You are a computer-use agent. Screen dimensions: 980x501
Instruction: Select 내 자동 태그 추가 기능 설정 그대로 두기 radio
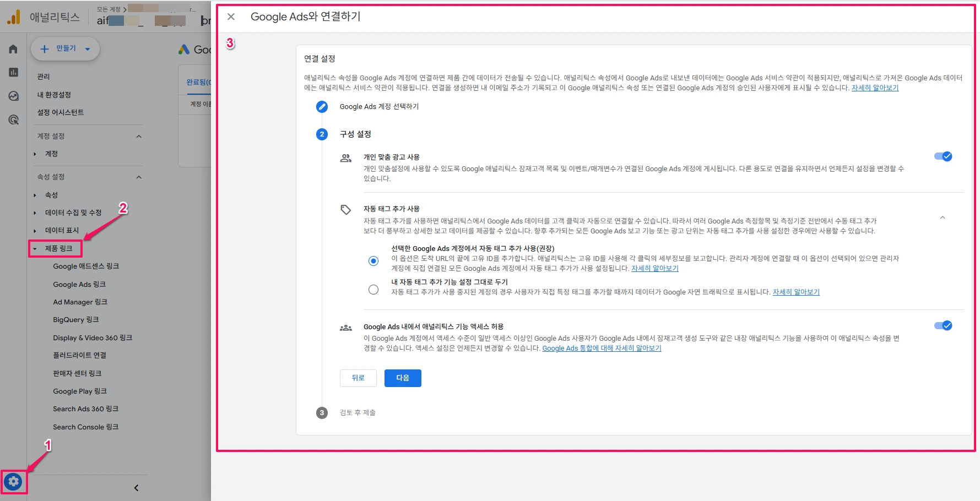[x=373, y=288]
